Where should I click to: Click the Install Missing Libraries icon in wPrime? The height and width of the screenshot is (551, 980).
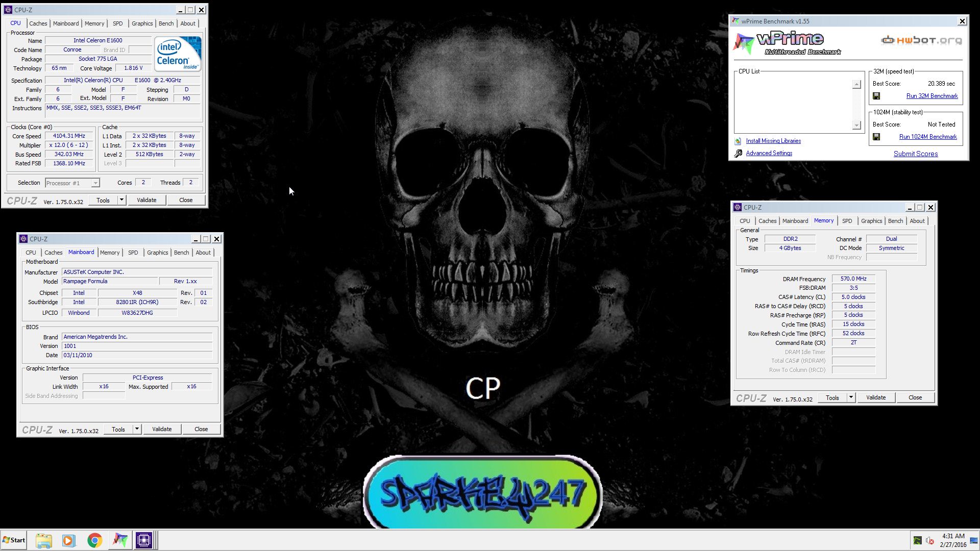coord(738,141)
